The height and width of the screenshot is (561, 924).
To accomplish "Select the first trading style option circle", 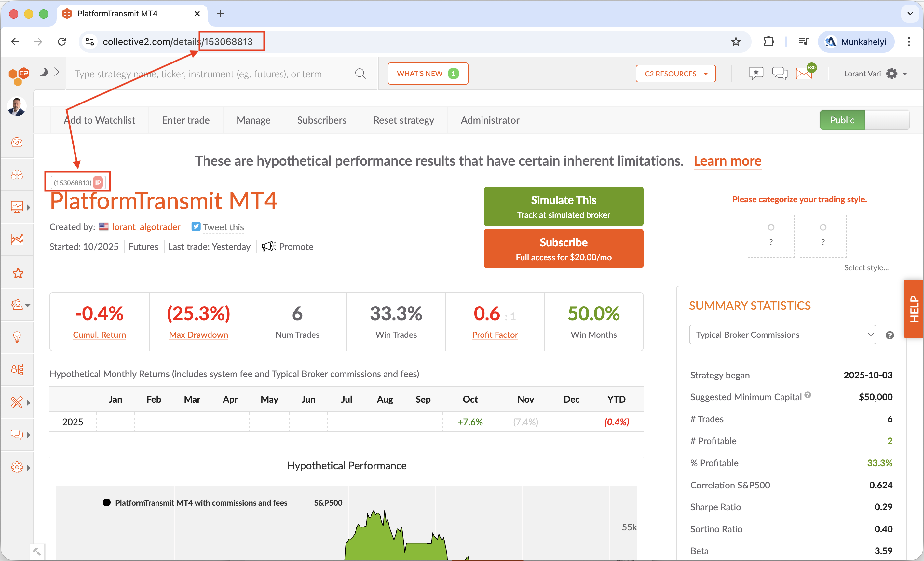I will 771,227.
